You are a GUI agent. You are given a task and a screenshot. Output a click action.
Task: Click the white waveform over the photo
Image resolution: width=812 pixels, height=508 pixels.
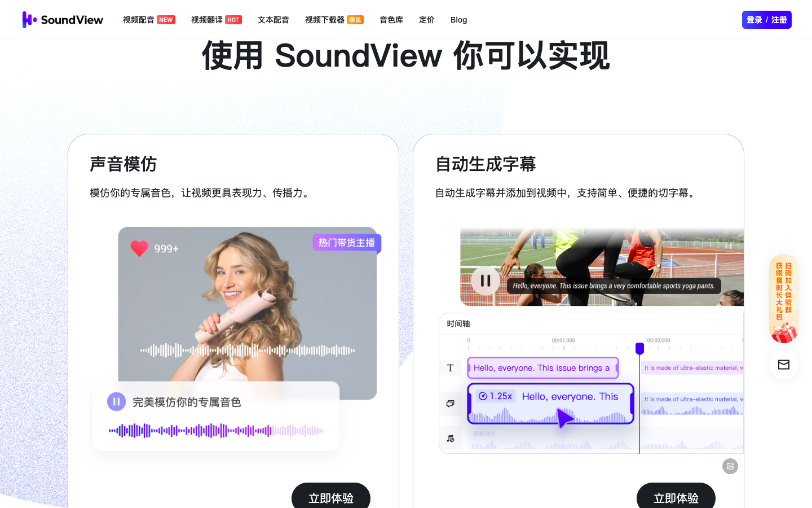click(x=248, y=351)
